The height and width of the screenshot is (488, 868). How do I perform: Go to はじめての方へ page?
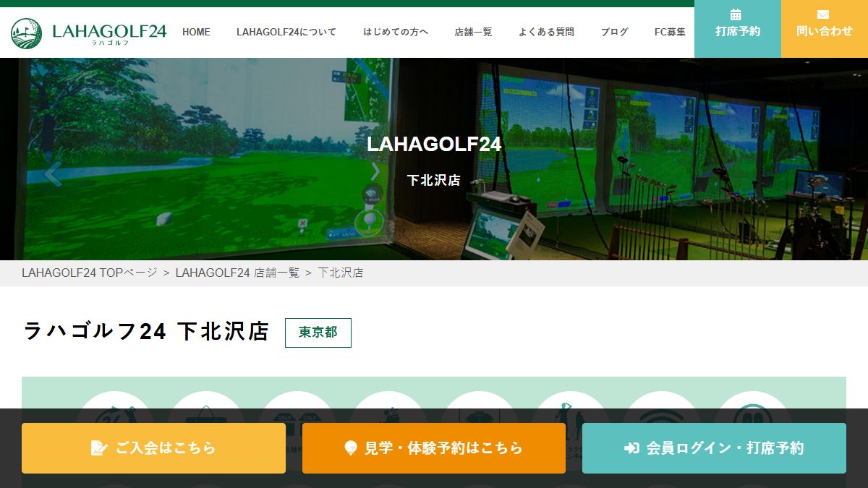pos(396,32)
